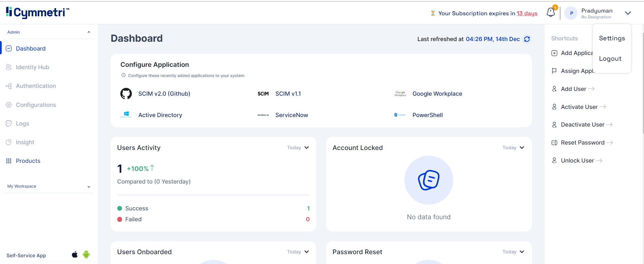Click the dashboard refresh icon

[527, 39]
